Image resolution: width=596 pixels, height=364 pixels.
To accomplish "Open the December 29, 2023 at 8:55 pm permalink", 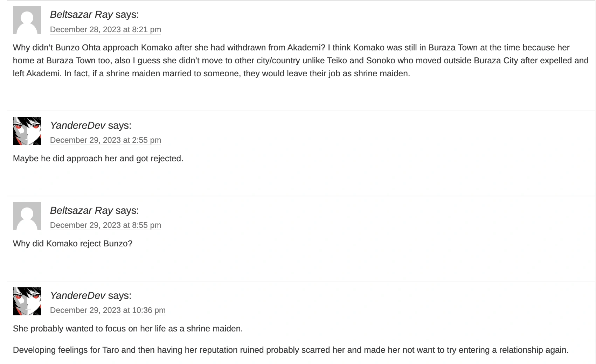I will 105,225.
